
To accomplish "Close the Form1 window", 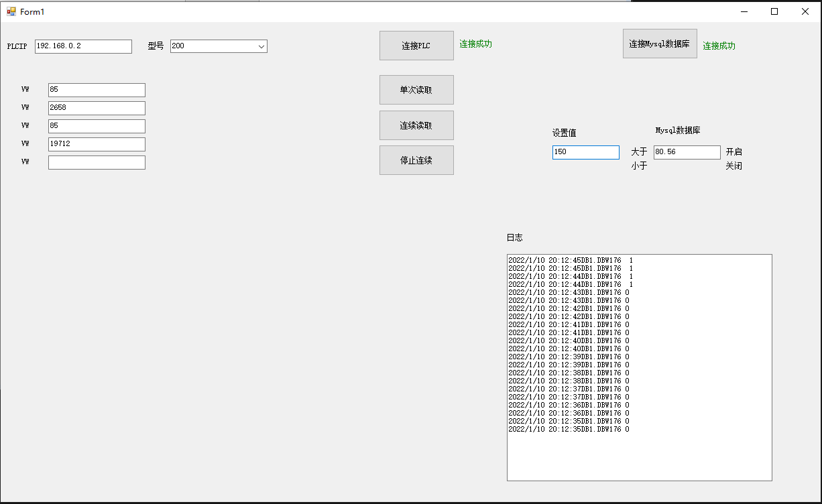I will click(805, 11).
